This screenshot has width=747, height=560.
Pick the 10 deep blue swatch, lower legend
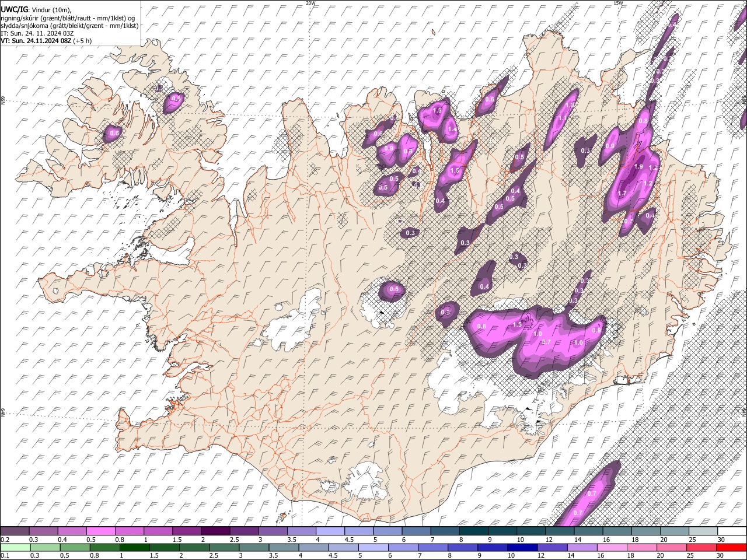(x=523, y=548)
